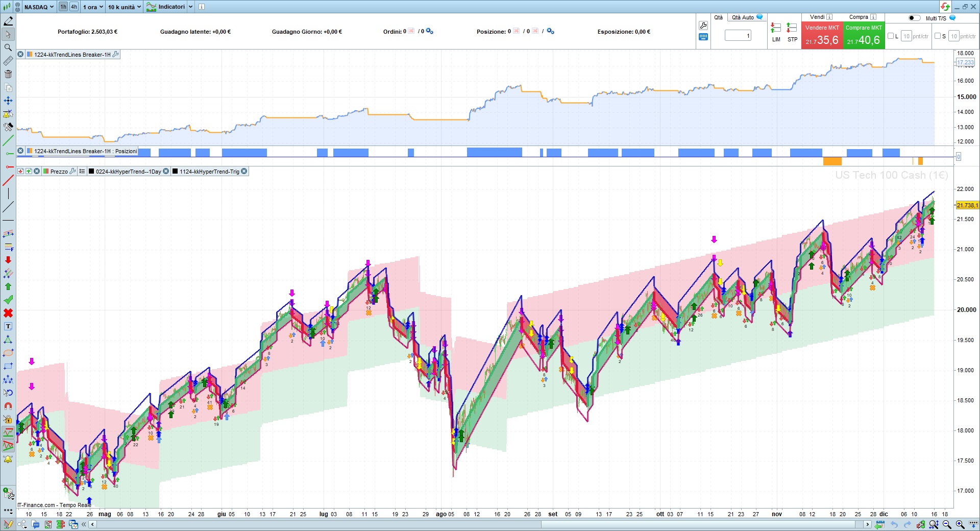The width and height of the screenshot is (980, 531).
Task: Toggle the 4h timeframe button
Action: pyautogui.click(x=74, y=7)
